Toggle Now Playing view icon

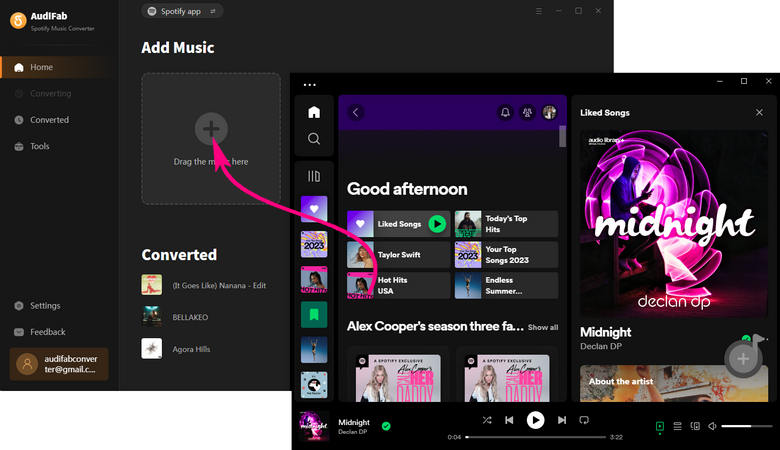(x=660, y=426)
